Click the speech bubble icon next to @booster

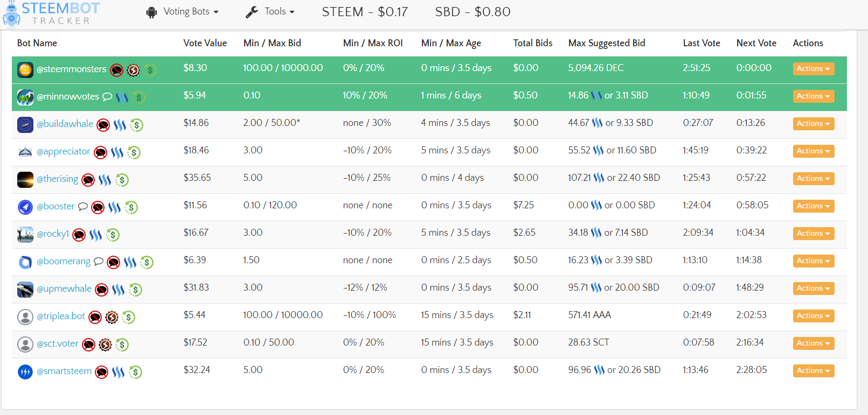pos(82,207)
